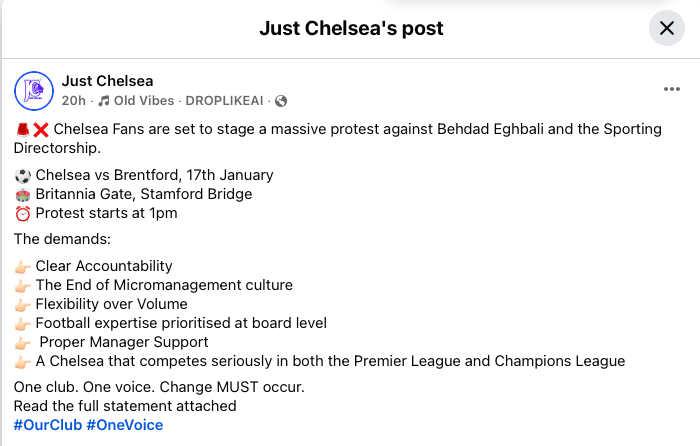700x446 pixels.
Task: Open the Just Chelsea page name link
Action: point(107,80)
